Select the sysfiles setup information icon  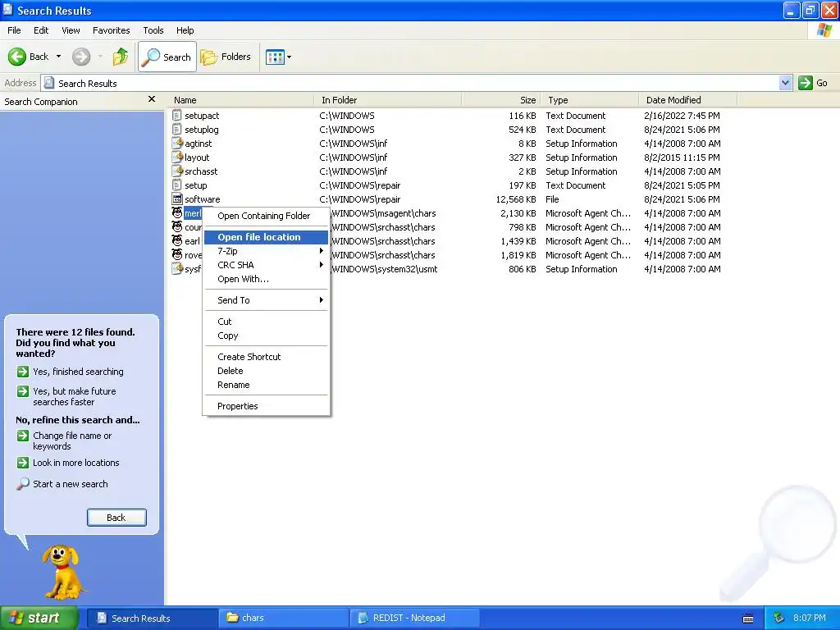click(x=177, y=268)
